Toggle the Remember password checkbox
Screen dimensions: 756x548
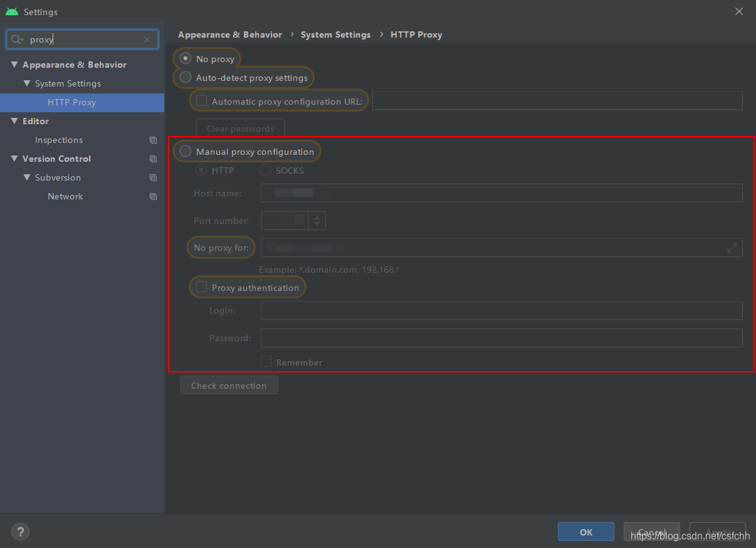point(266,362)
